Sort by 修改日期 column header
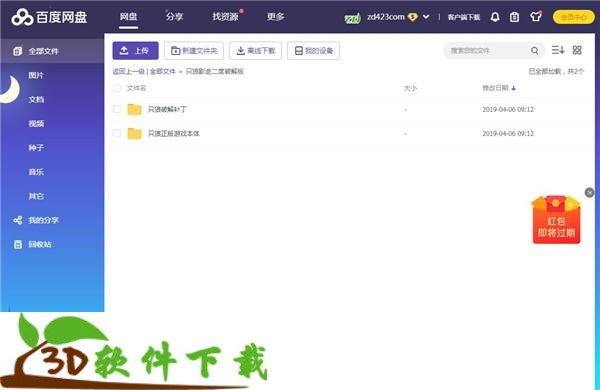The width and height of the screenshot is (600, 390). point(499,88)
